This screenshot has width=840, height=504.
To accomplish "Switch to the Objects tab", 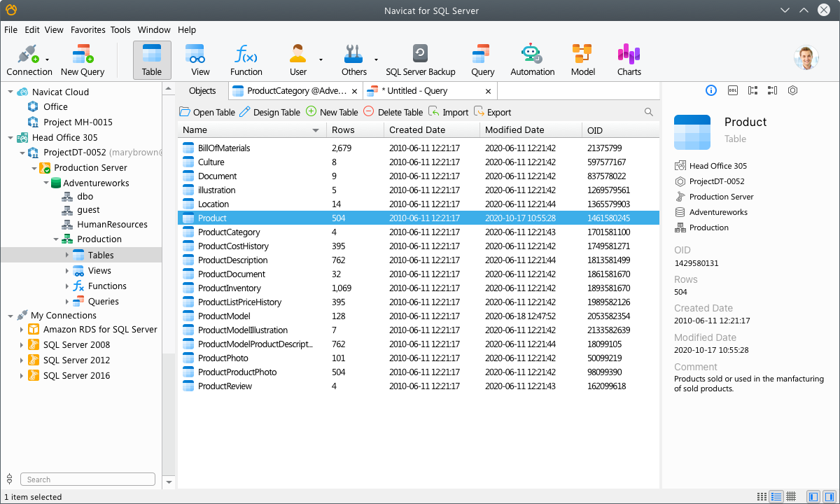I will (x=202, y=91).
